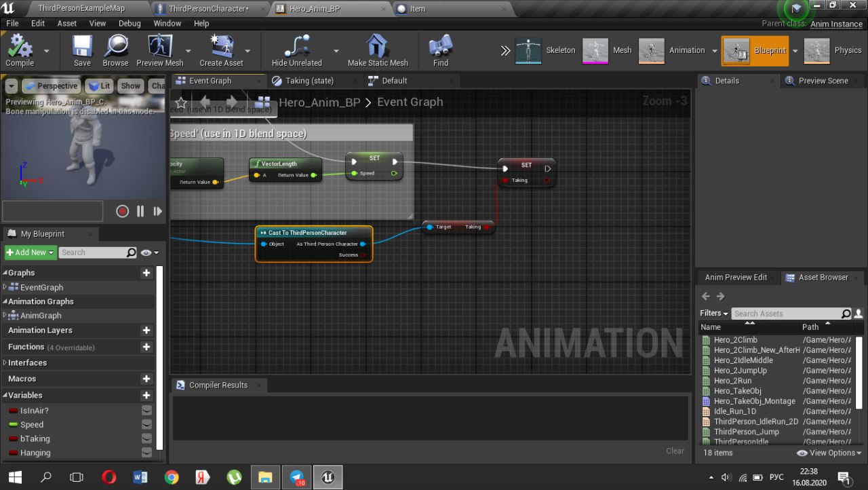Open My Blueprint view options eye
868x490 pixels.
coord(149,252)
